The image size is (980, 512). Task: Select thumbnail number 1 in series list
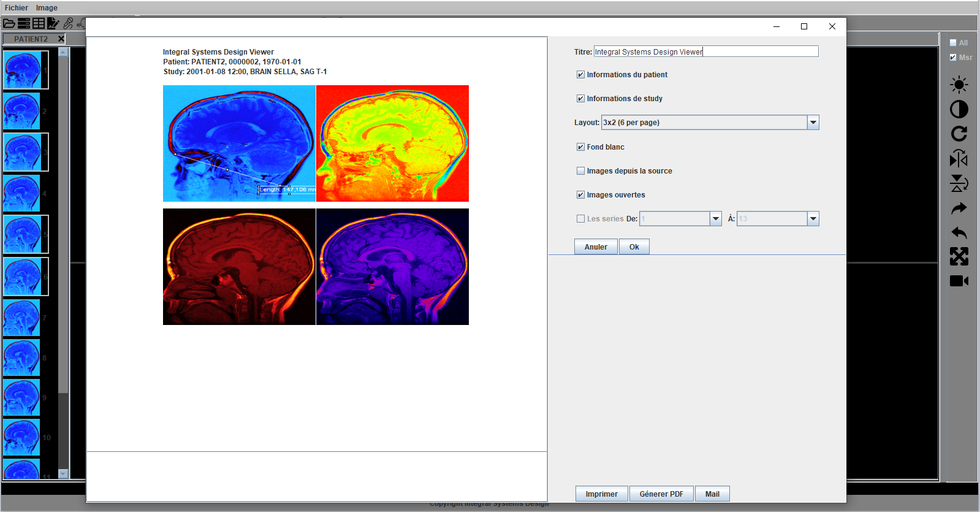click(23, 70)
